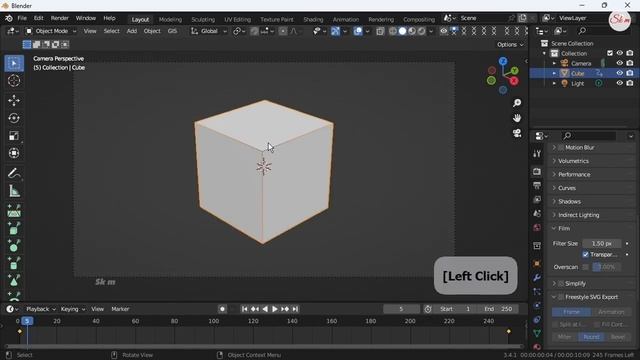Select the Move tool
Viewport: 640px width, 360px height.
[x=14, y=100]
